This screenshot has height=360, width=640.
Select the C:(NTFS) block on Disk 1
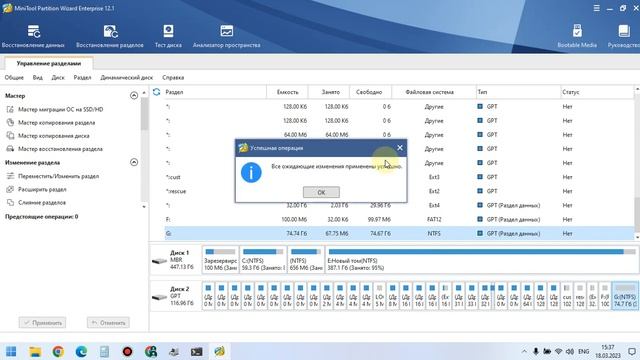pyautogui.click(x=263, y=260)
